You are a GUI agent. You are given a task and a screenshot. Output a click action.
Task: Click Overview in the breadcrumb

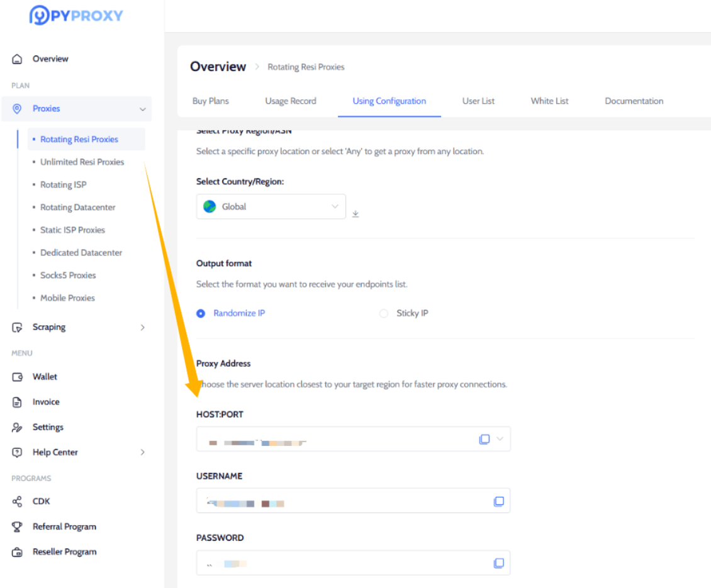point(218,67)
